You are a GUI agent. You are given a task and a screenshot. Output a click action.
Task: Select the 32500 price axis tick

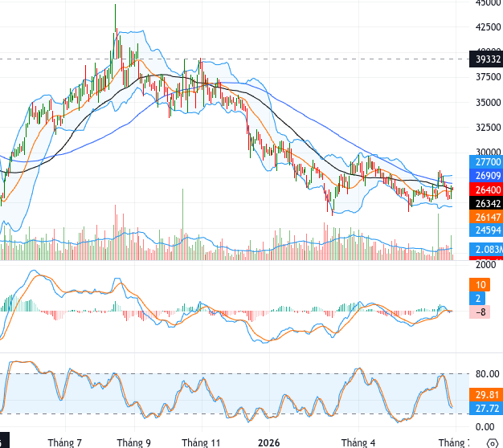(488, 128)
